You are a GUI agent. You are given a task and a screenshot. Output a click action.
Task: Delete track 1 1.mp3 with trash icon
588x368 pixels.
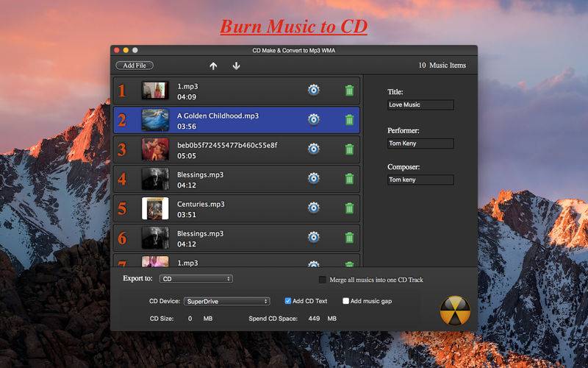coord(349,91)
